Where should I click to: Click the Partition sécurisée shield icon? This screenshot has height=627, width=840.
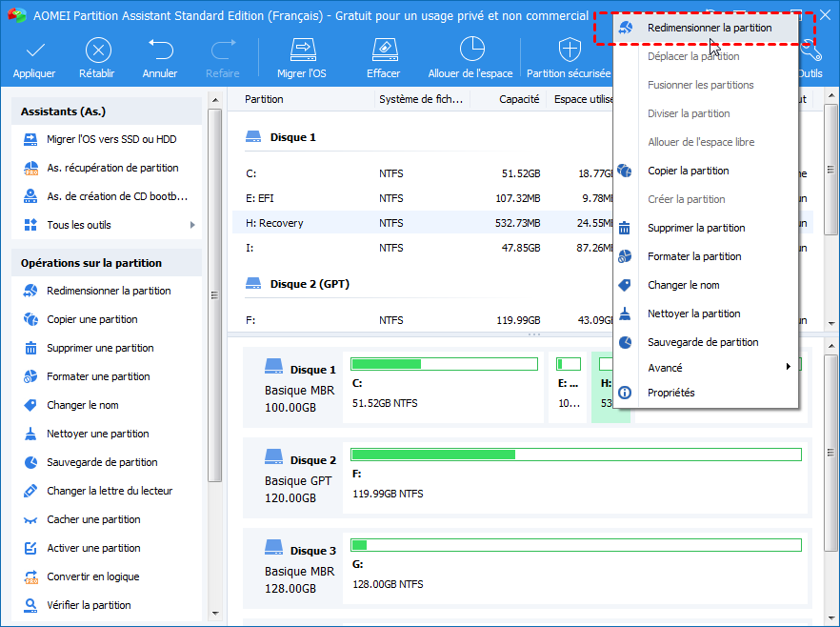coord(569,51)
